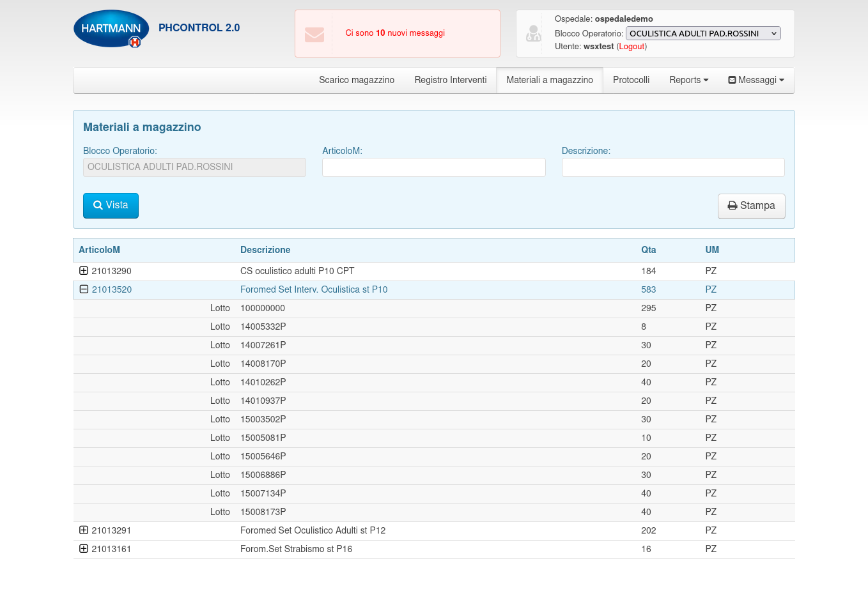
Task: Click username wsxtest in header
Action: coord(598,47)
